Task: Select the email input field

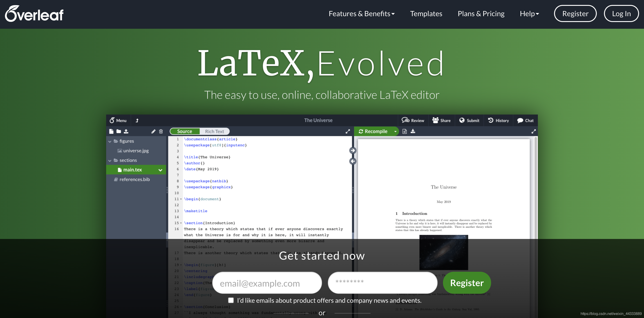Action: pyautogui.click(x=267, y=283)
